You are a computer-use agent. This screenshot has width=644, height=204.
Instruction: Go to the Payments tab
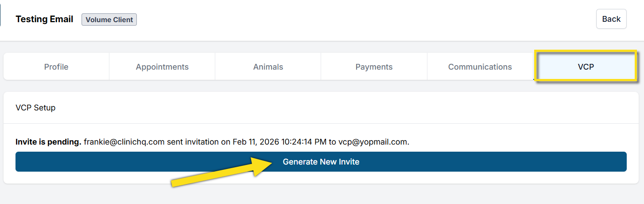pyautogui.click(x=374, y=67)
